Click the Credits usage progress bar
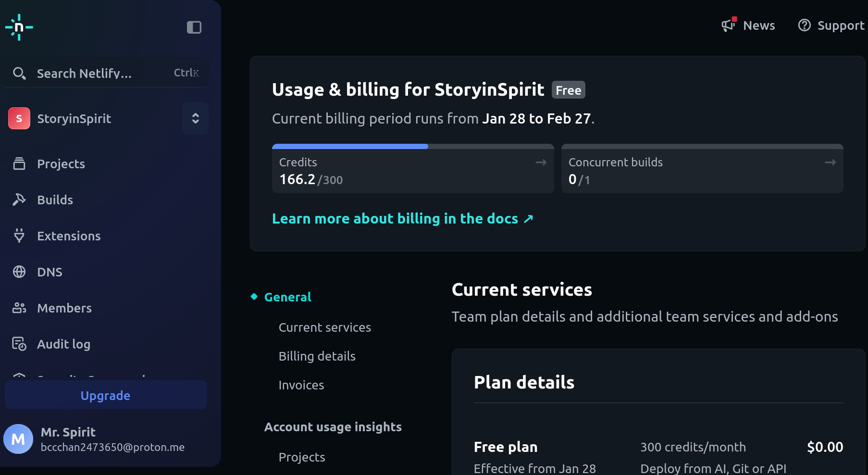This screenshot has height=475, width=868. click(350, 146)
